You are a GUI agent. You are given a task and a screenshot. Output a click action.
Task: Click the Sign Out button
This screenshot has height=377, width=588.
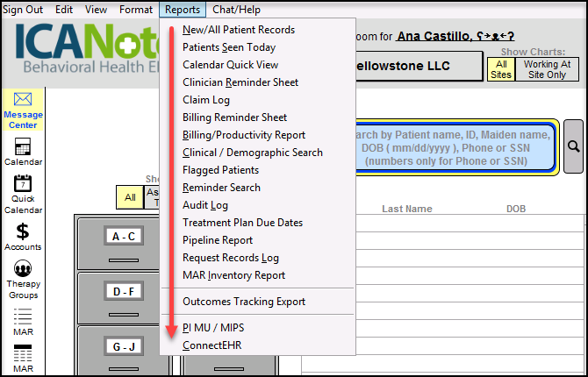(x=23, y=10)
